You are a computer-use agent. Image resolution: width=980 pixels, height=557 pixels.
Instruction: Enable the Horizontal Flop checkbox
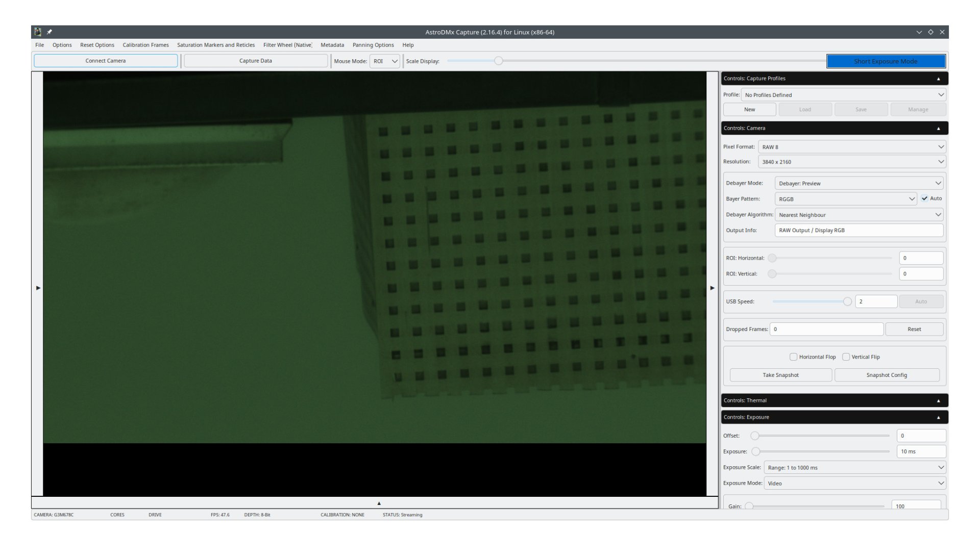click(793, 357)
